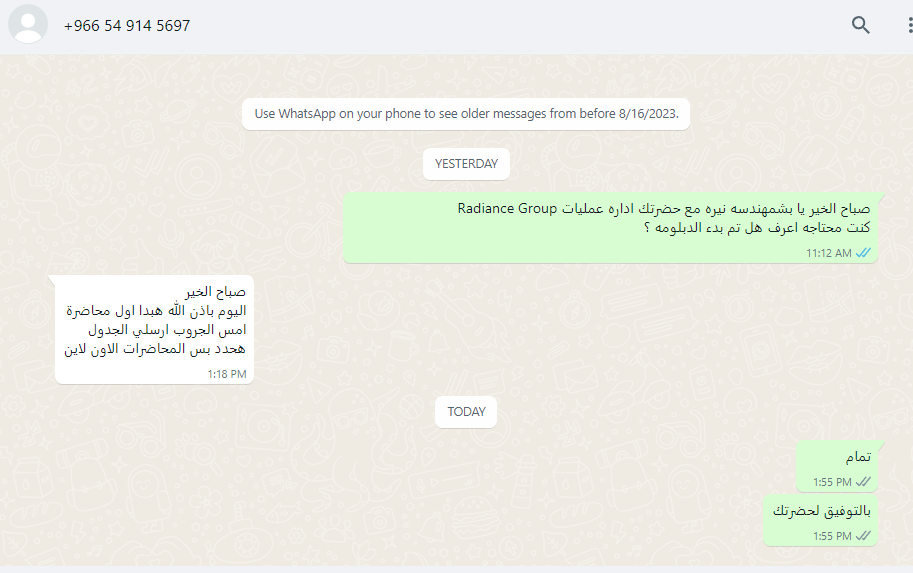Click the contact profile avatar
Image resolution: width=913 pixels, height=573 pixels.
tap(28, 25)
